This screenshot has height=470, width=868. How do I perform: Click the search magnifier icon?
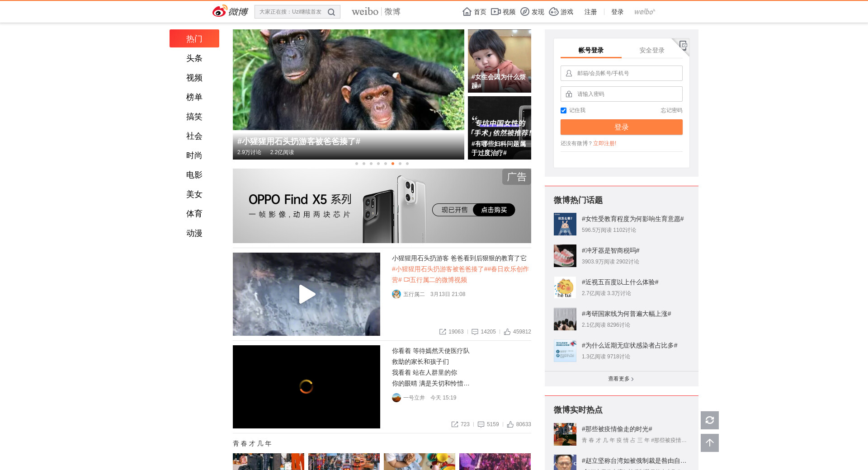pyautogui.click(x=331, y=12)
